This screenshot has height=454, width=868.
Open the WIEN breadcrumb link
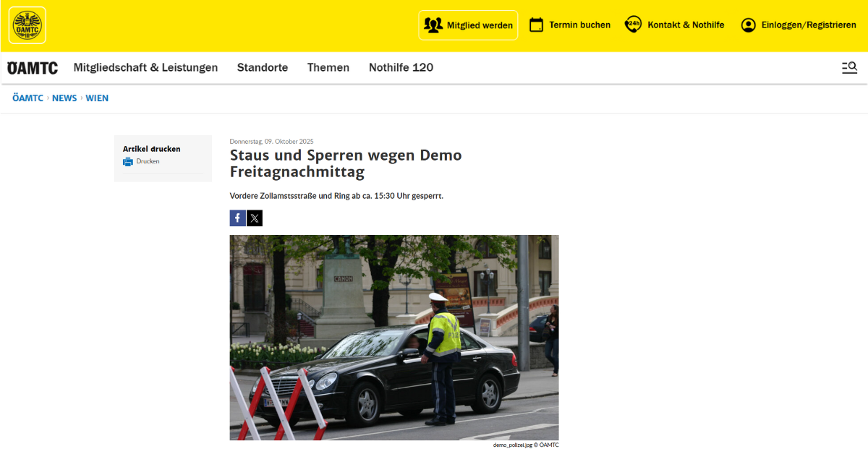click(97, 98)
